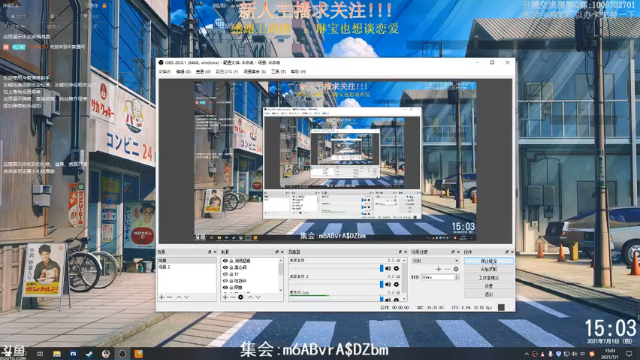Screen dimensions: 640x360
Task: Move the selected source down in the 来源 panel
Action: pyautogui.click(x=258, y=297)
